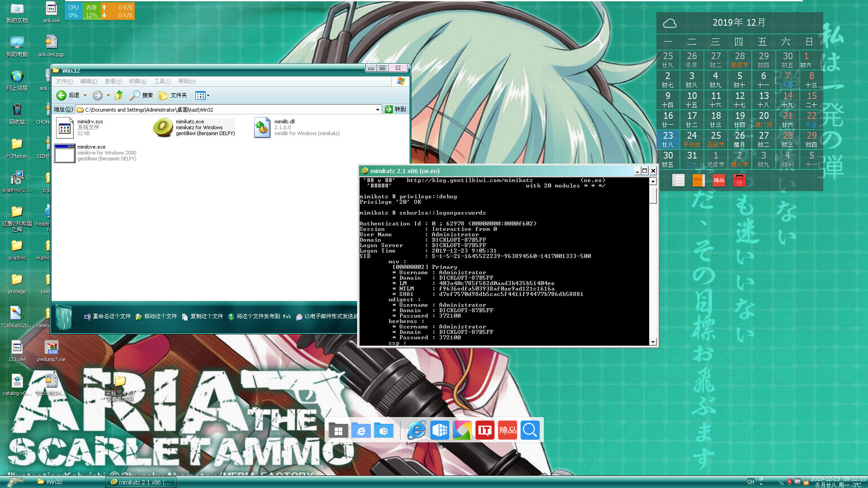
Task: Toggle the Folders (文件夹) pane button
Action: [x=173, y=95]
